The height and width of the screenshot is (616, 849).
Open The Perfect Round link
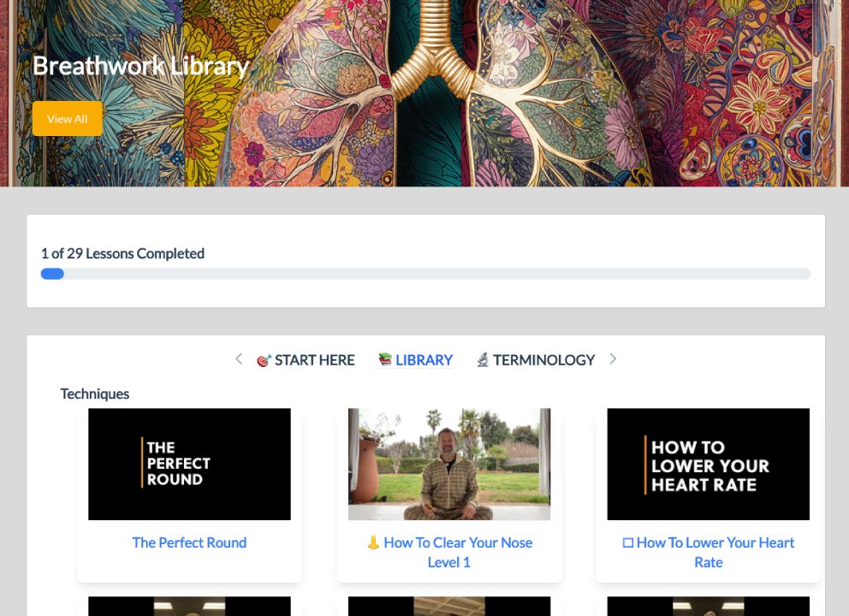[189, 542]
